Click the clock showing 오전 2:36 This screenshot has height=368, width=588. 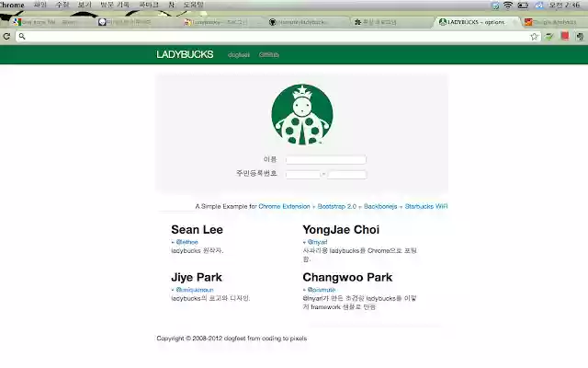[564, 5]
